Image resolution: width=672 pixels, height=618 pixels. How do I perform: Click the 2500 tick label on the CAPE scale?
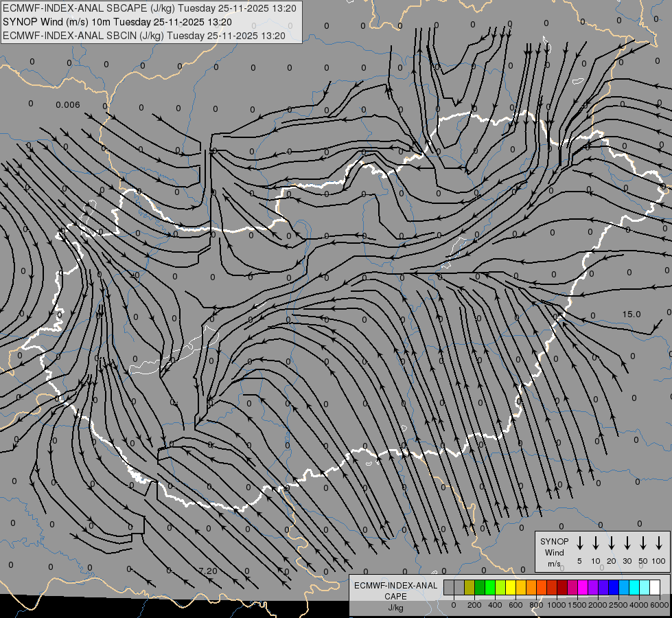pyautogui.click(x=618, y=605)
